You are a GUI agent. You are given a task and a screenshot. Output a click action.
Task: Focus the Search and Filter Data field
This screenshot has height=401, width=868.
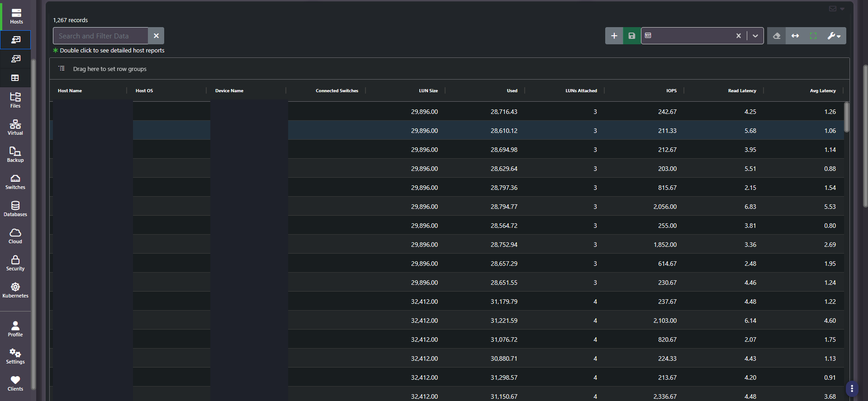tap(100, 36)
